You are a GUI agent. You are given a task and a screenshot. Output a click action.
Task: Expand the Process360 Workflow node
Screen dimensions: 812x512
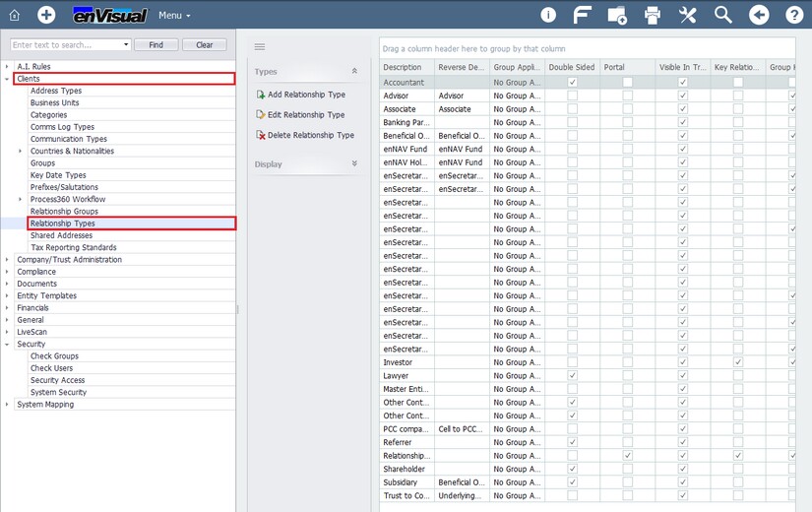21,199
